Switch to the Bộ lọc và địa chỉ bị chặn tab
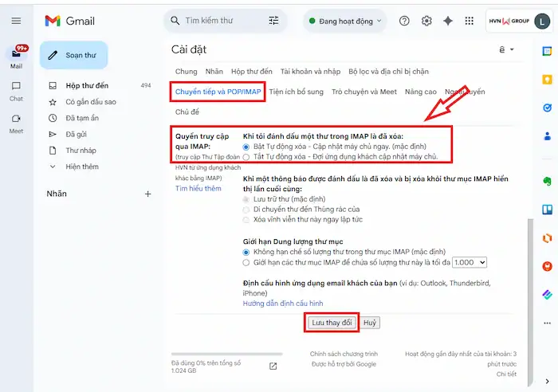 click(x=388, y=72)
